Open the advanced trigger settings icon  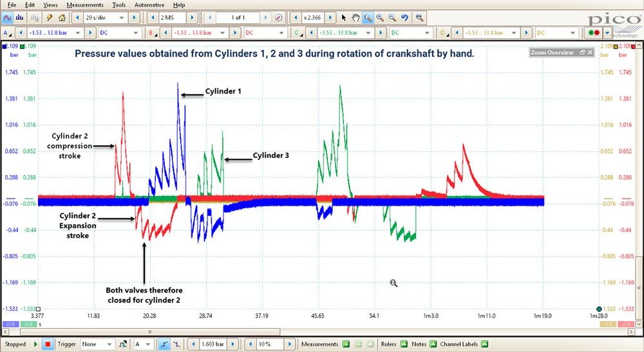122,344
